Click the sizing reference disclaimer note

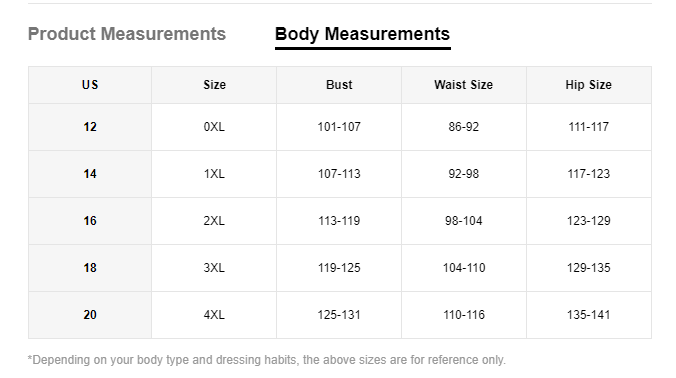[266, 360]
